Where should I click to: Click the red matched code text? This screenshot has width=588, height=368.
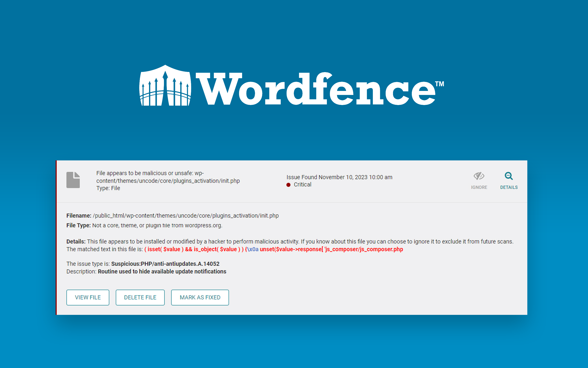pos(274,249)
